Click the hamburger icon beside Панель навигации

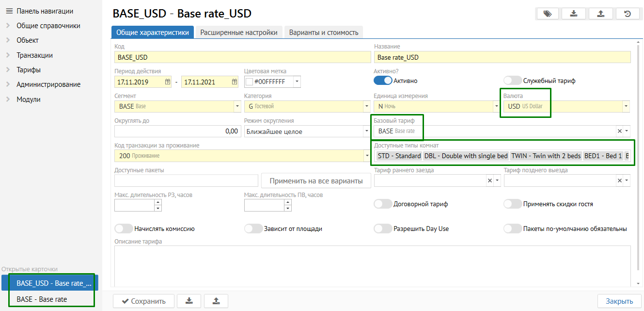tap(9, 11)
